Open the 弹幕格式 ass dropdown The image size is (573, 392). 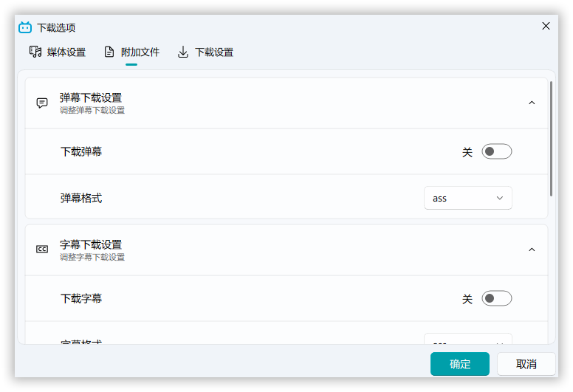click(x=467, y=198)
